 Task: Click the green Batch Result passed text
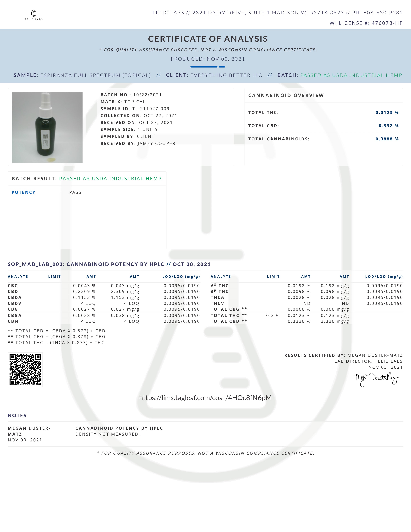[x=110, y=179]
